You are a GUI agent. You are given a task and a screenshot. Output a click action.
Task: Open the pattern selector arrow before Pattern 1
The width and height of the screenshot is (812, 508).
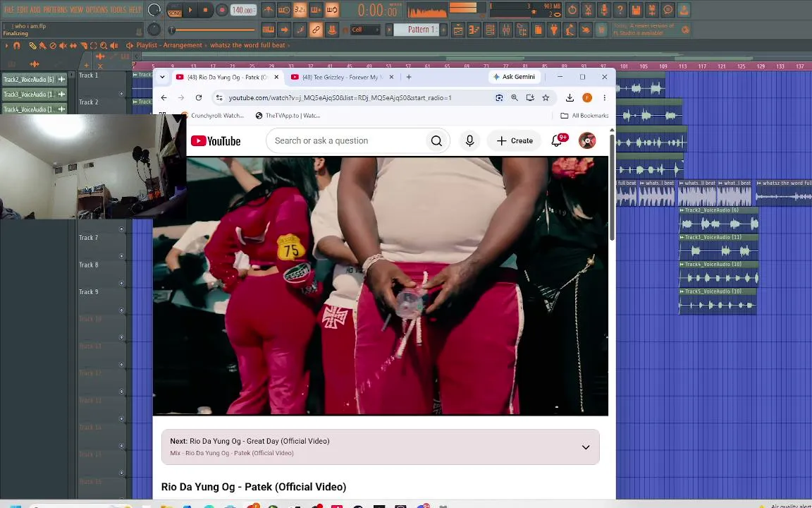tap(388, 30)
